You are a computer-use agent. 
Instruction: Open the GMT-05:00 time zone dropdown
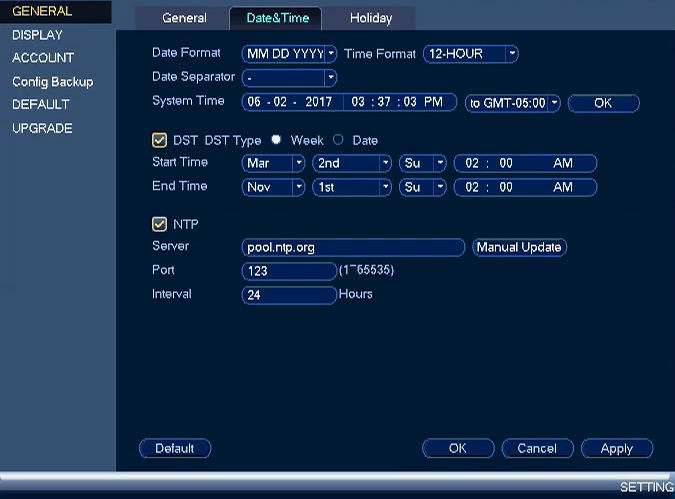513,103
